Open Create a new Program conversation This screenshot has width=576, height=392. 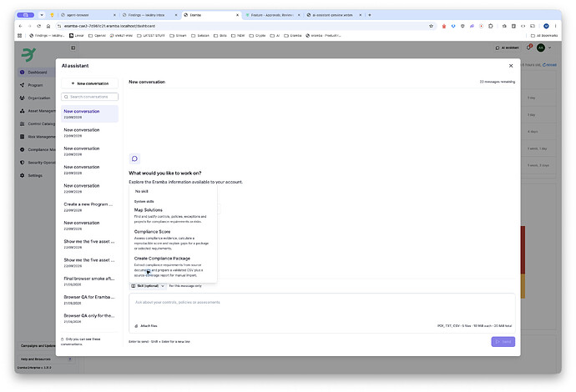pyautogui.click(x=89, y=207)
